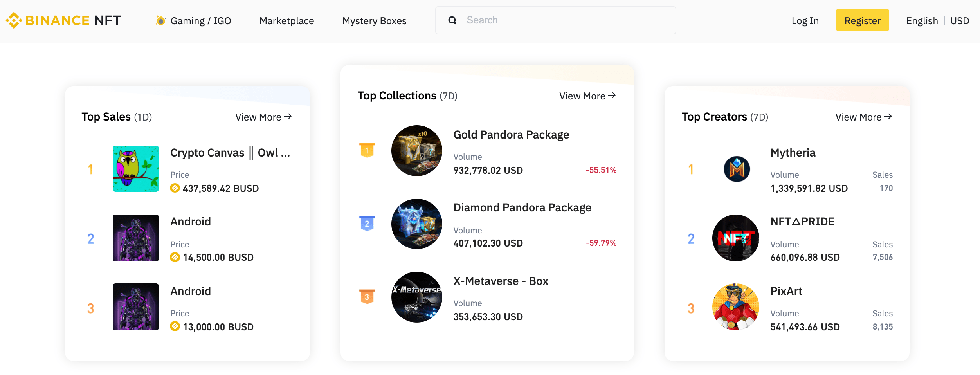The image size is (980, 375).
Task: Open the Mytheria creator name
Action: pos(793,153)
